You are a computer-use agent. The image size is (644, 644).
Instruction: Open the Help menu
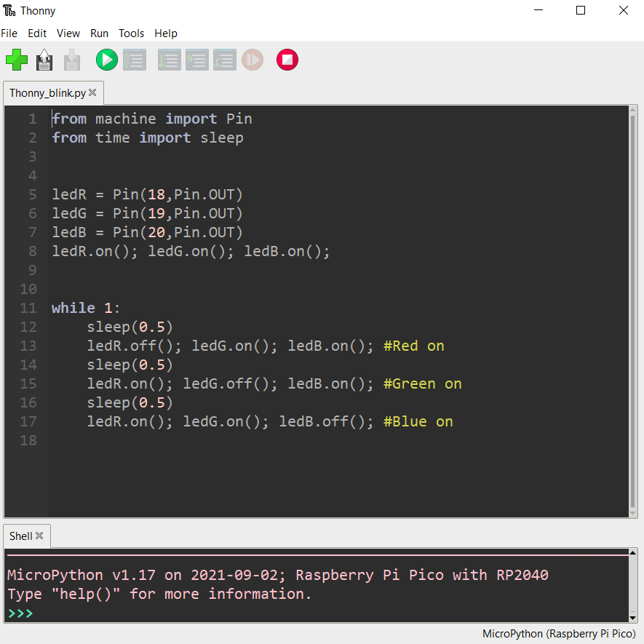[166, 33]
